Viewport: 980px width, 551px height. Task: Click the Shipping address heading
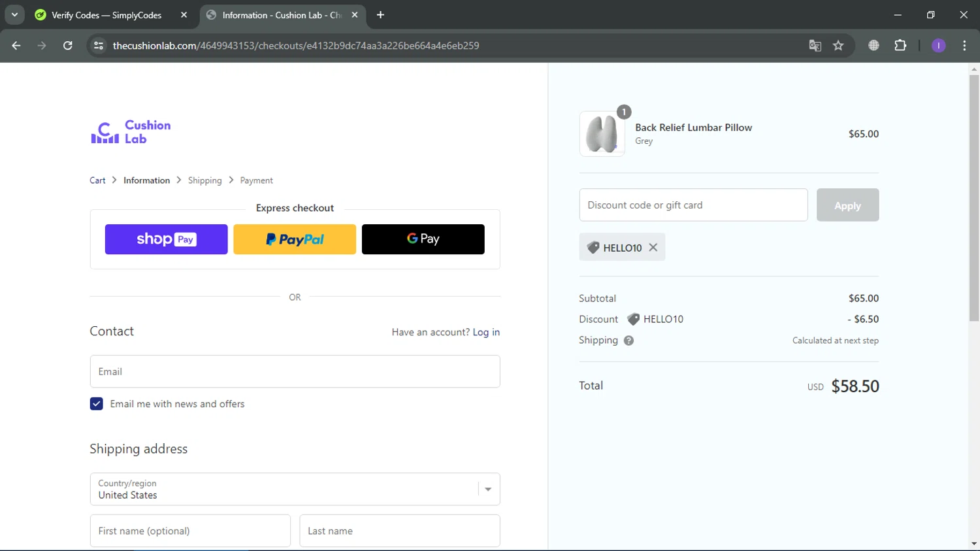[139, 449]
